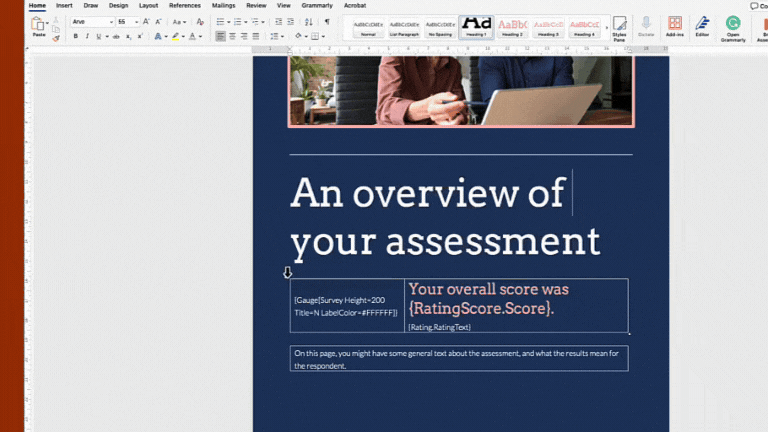Toggle Italic formatting
This screenshot has height=432, width=768.
[x=87, y=36]
